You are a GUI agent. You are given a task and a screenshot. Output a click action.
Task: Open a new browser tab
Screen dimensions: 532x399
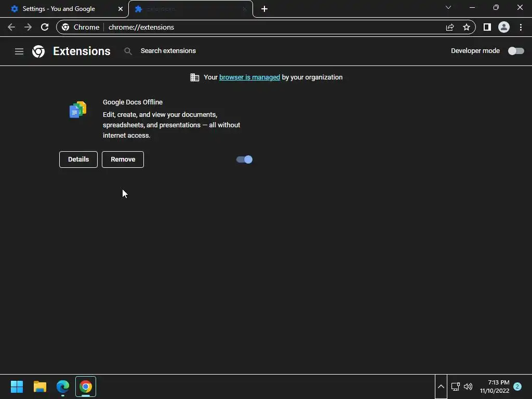click(264, 9)
